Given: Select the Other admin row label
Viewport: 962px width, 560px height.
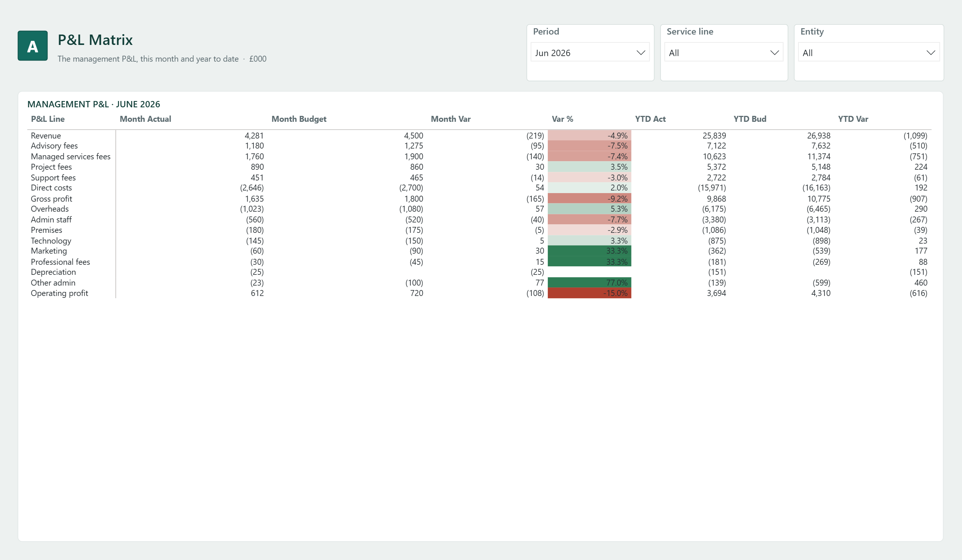Looking at the screenshot, I should (53, 283).
